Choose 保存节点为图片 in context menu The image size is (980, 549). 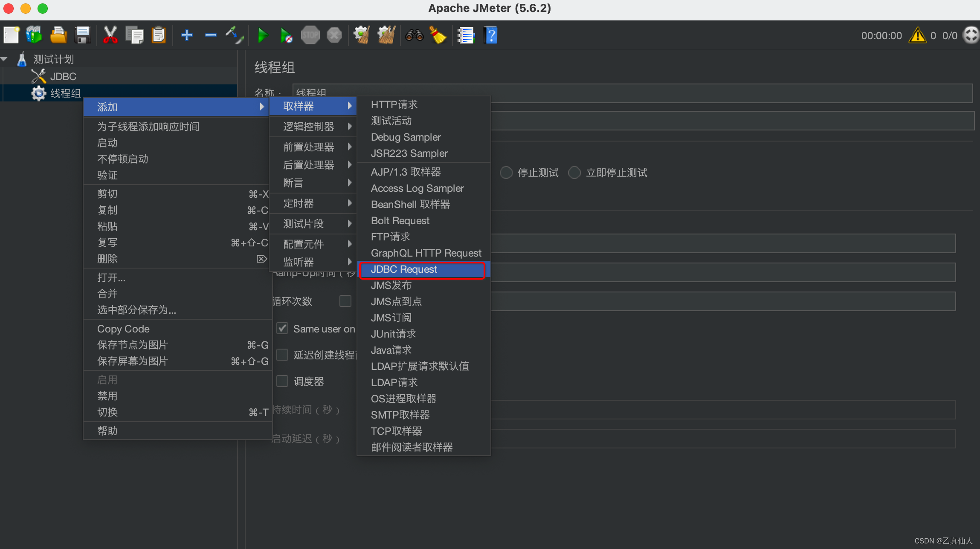(177, 345)
